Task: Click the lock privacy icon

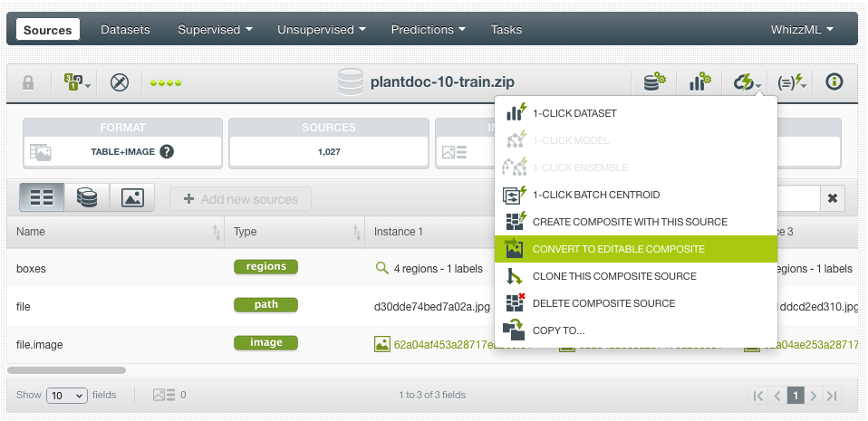Action: coord(28,82)
